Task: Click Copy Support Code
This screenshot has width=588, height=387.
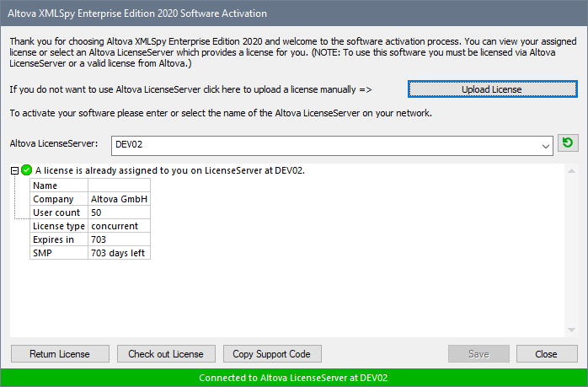Action: 272,353
